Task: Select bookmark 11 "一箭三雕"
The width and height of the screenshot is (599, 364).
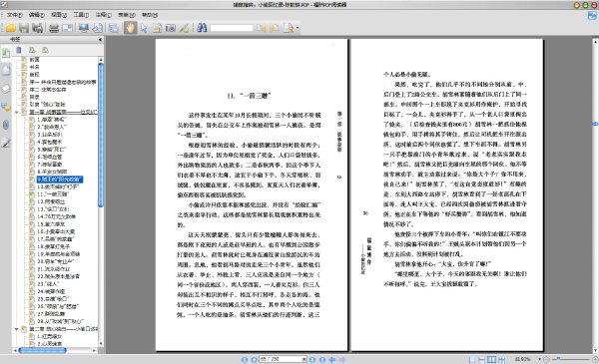Action: pyautogui.click(x=53, y=194)
